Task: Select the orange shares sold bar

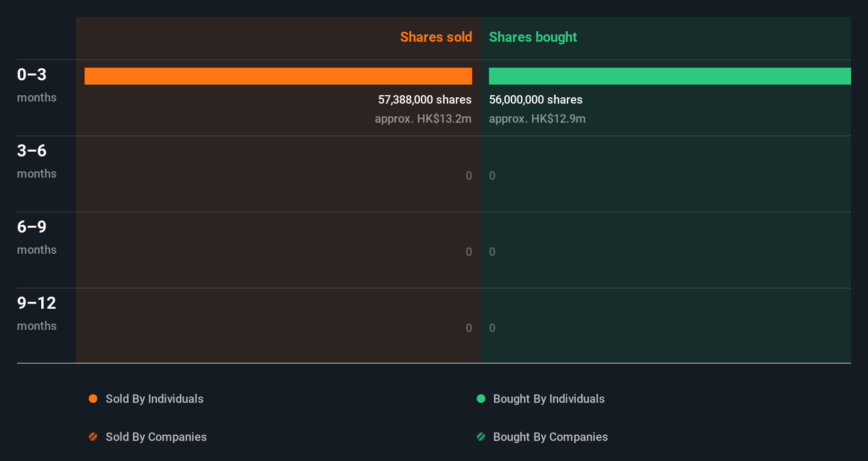Action: (278, 76)
